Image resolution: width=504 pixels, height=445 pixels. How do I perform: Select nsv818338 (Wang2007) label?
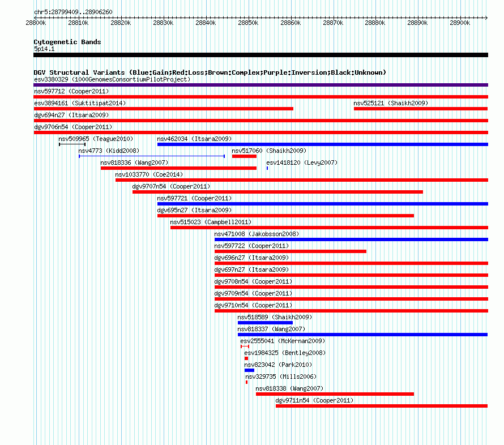pos(289,388)
